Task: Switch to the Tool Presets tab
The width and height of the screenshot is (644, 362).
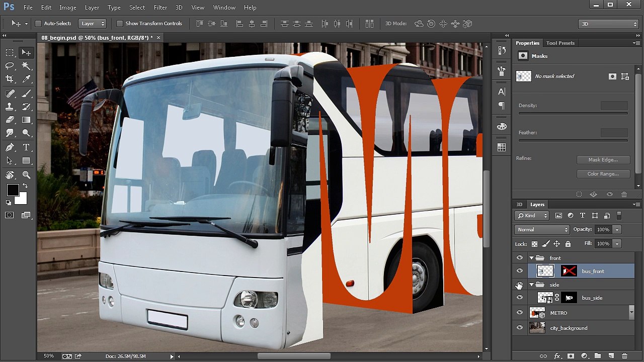Action: (560, 43)
